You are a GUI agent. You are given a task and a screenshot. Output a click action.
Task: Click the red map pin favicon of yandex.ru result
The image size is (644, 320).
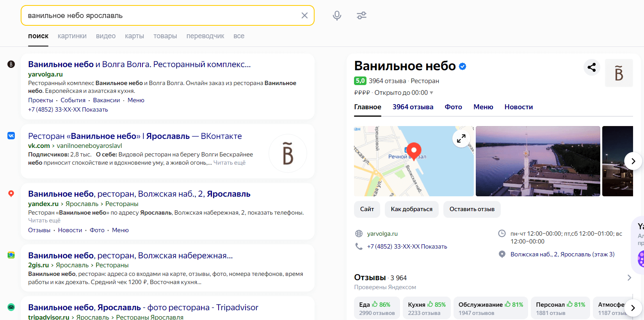[11, 194]
